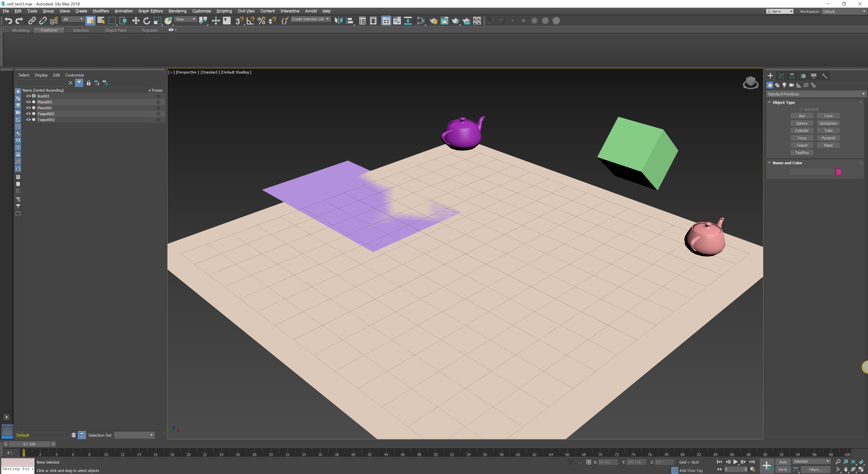Select the Select and Move tool
Image resolution: width=868 pixels, height=474 pixels.
pos(135,21)
